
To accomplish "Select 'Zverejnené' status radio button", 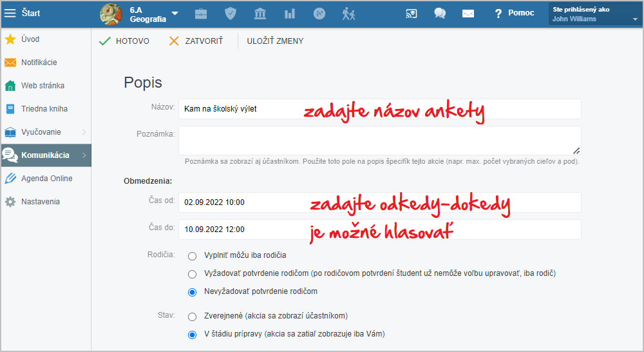I will click(x=192, y=317).
